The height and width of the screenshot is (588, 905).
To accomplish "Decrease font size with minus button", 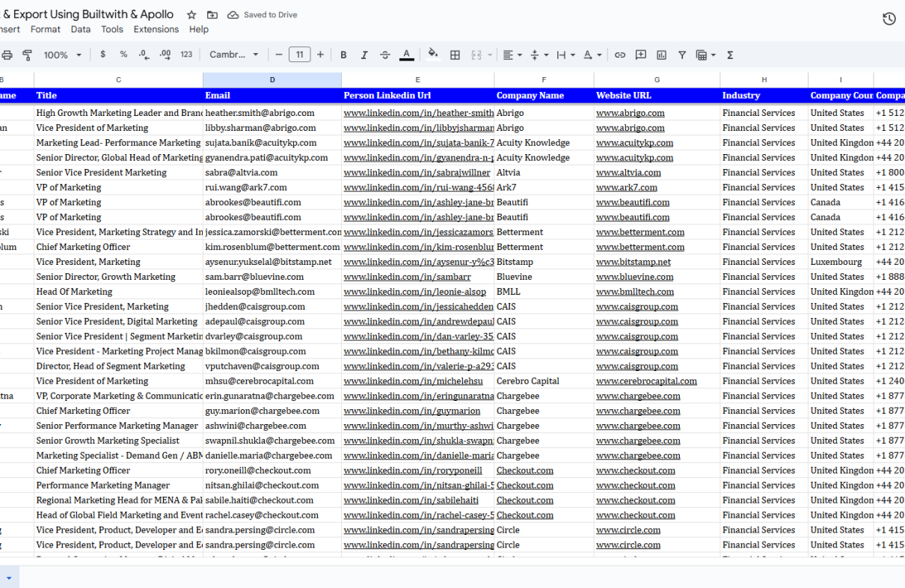I will (x=279, y=55).
